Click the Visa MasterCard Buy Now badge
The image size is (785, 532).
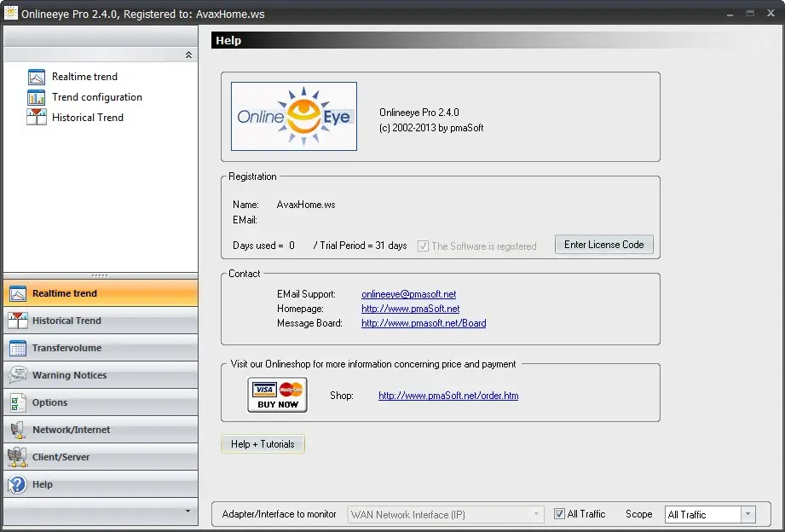coord(277,395)
